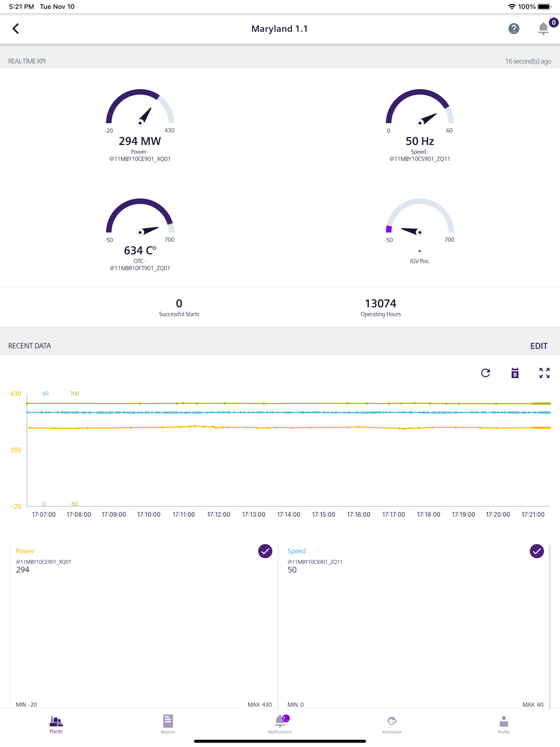
Task: Open the notification bell with badge
Action: coord(543,28)
